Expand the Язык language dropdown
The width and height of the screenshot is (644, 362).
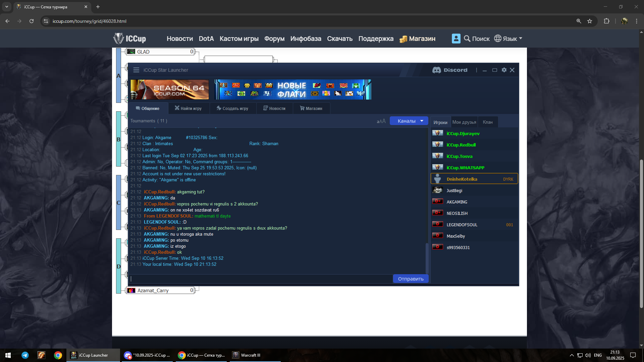[x=508, y=39]
